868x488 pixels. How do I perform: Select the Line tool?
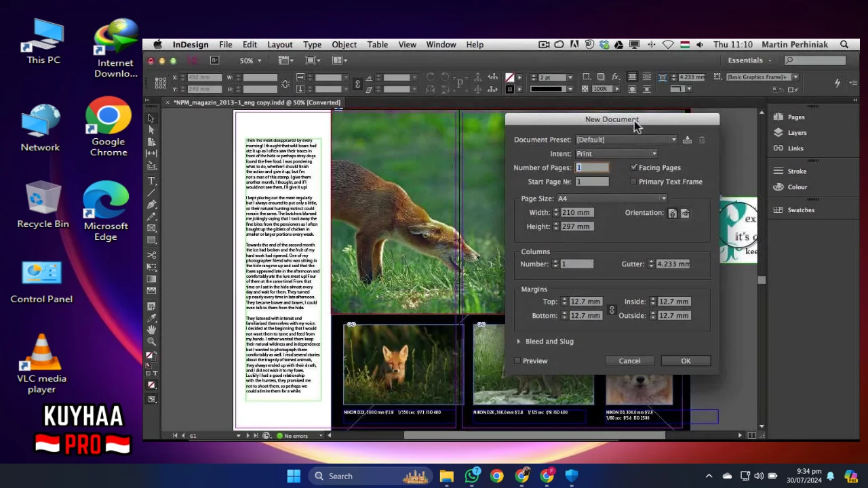click(x=151, y=192)
